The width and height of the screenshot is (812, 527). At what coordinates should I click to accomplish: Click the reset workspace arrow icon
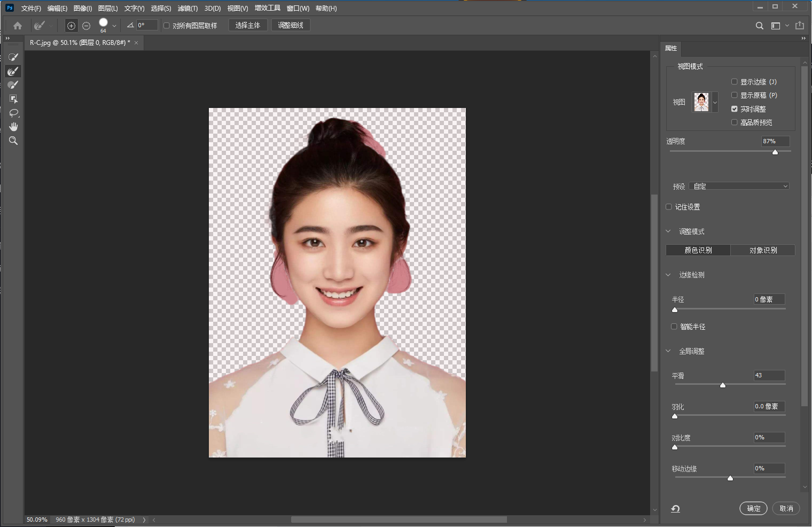click(675, 509)
